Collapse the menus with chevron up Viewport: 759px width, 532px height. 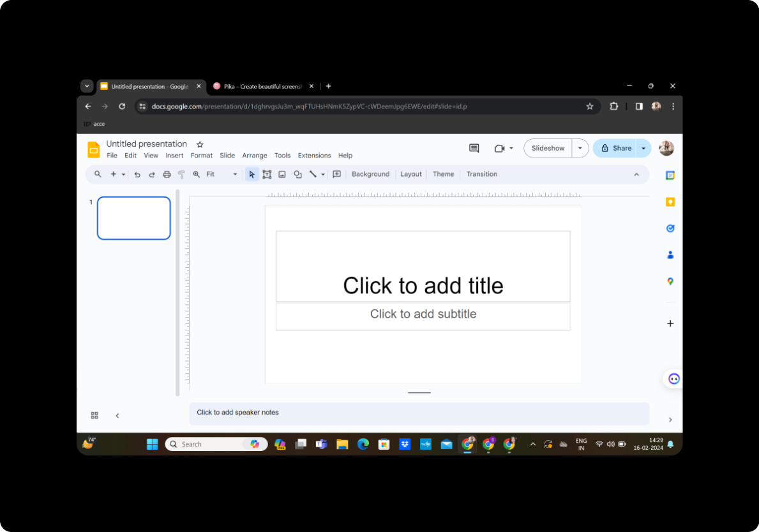(636, 175)
